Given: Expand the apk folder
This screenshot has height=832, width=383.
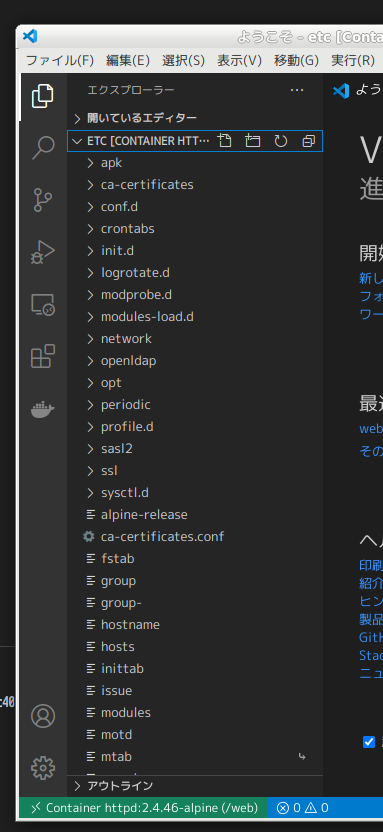Looking at the screenshot, I should point(195,162).
